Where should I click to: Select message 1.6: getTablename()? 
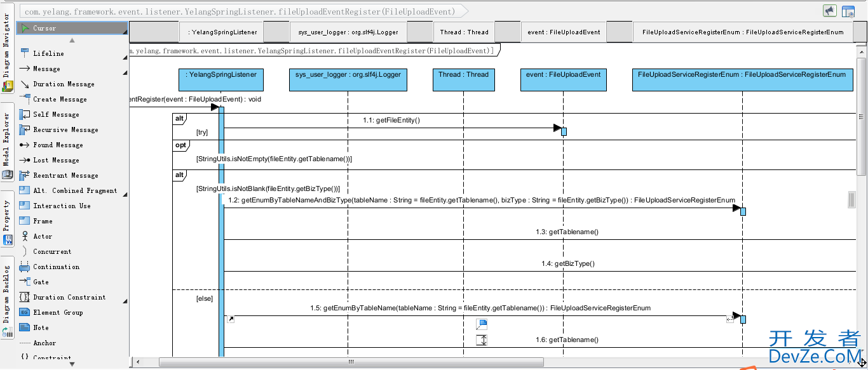pyautogui.click(x=567, y=340)
